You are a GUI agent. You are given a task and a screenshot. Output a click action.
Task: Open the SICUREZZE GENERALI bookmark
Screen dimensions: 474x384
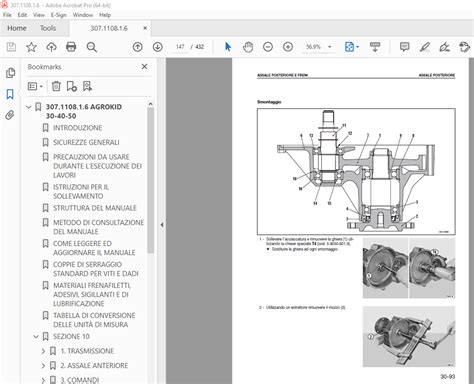point(86,143)
